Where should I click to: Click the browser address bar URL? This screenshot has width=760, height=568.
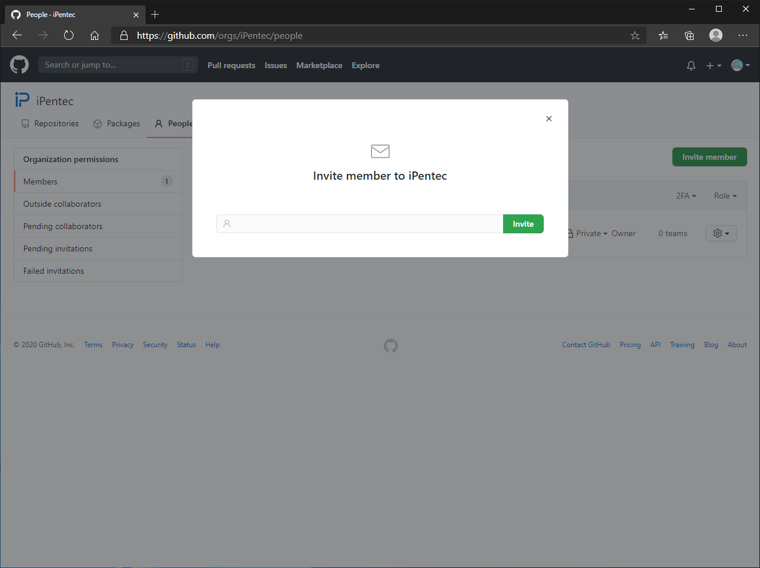click(219, 35)
